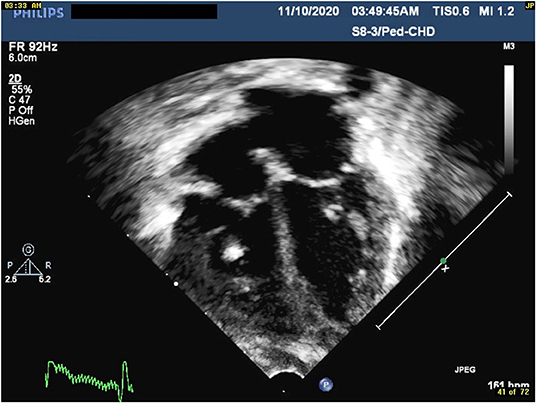
Task: Click the M3 indicator label
Action: (x=508, y=46)
